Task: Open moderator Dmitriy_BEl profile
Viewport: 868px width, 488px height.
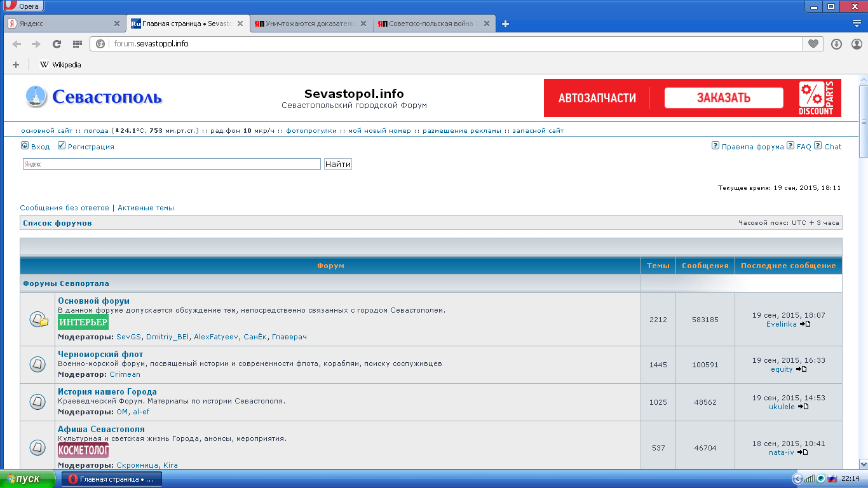Action: coord(168,337)
